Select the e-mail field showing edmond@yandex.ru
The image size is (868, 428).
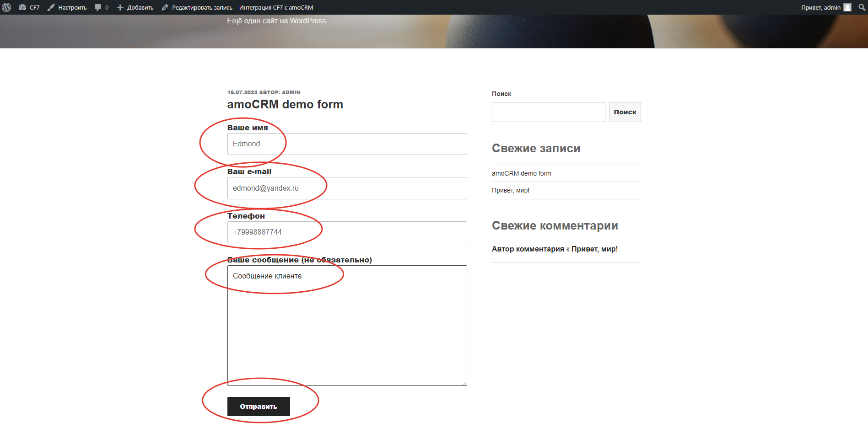coord(347,188)
